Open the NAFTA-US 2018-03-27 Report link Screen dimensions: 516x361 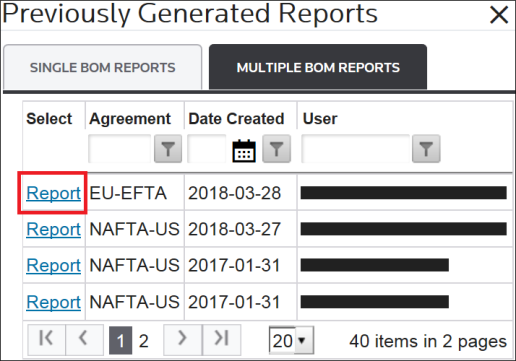click(53, 229)
